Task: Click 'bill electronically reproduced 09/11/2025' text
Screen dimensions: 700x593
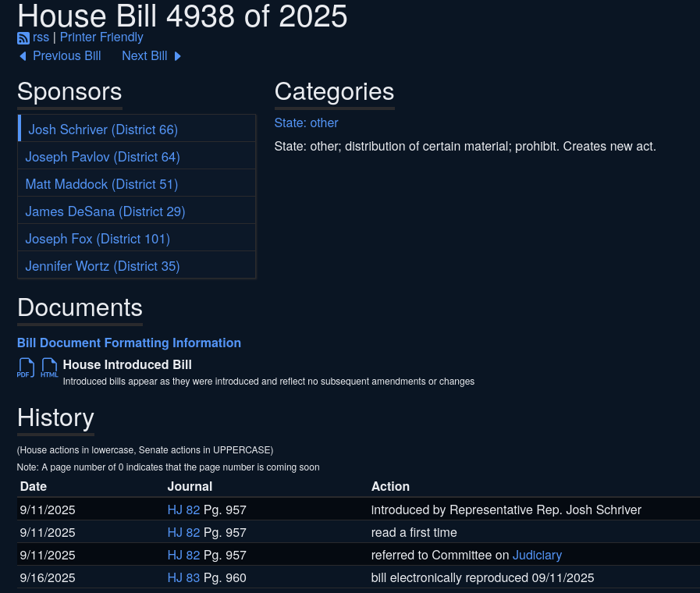Action: tap(482, 578)
